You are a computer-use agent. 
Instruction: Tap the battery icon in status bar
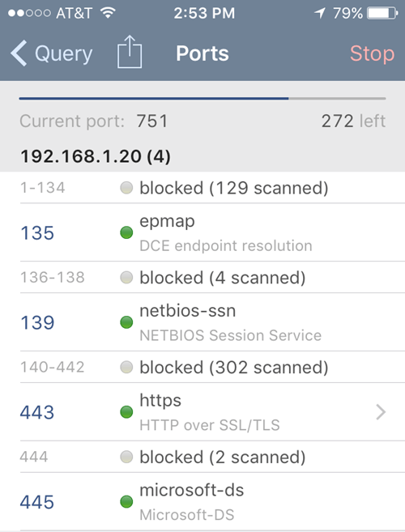pyautogui.click(x=382, y=14)
